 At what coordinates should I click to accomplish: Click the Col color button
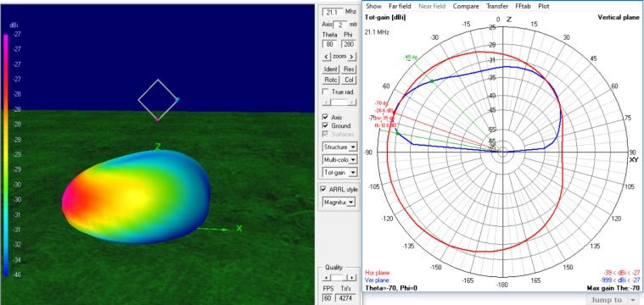[349, 80]
